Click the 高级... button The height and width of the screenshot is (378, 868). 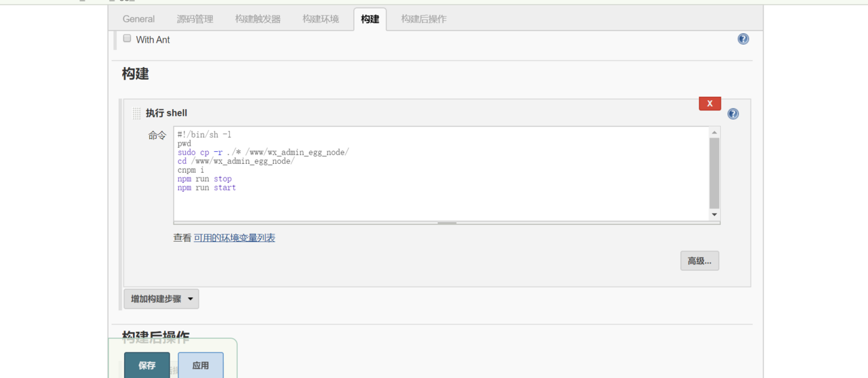(x=699, y=261)
